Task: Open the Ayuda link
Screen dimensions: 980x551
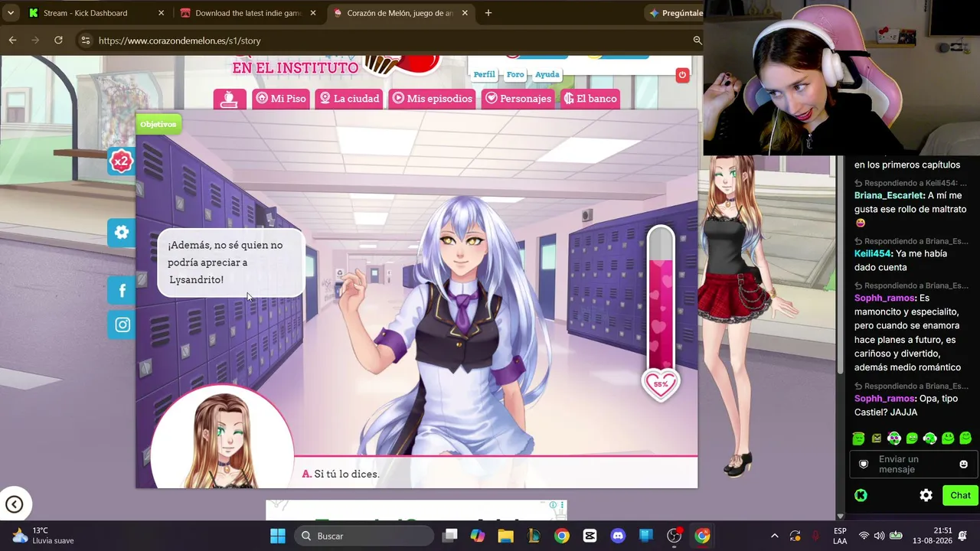Action: coord(547,74)
